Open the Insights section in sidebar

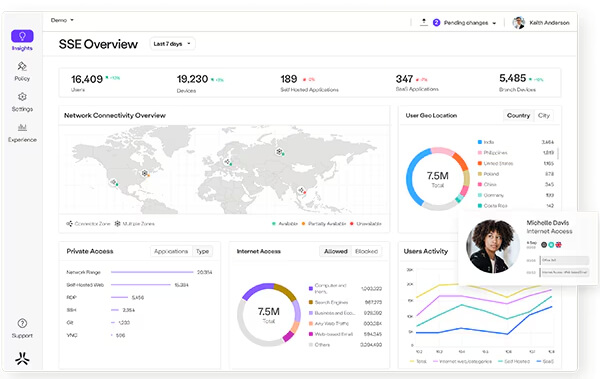point(22,41)
